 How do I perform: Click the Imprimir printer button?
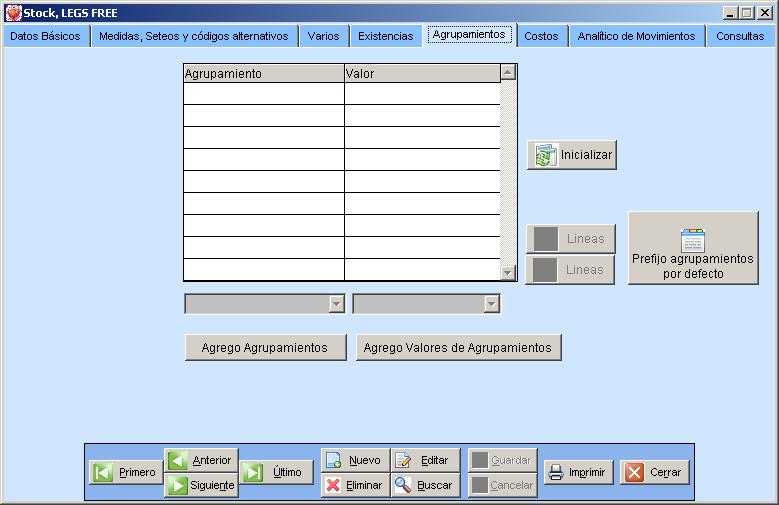point(578,472)
